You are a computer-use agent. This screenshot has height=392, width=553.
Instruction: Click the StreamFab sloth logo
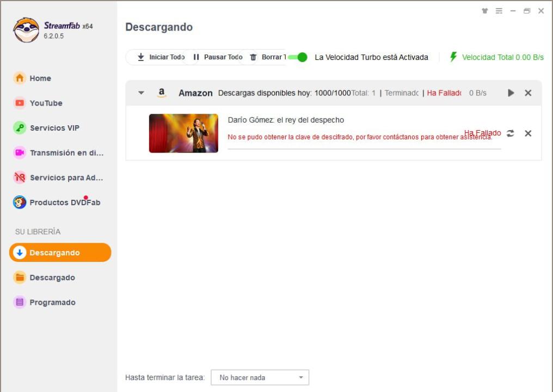click(26, 30)
